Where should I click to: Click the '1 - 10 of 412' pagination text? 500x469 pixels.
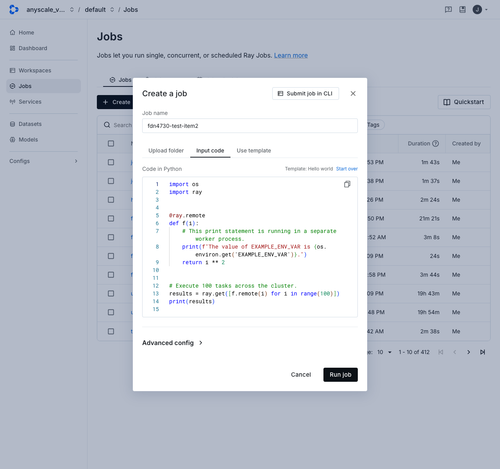414,352
